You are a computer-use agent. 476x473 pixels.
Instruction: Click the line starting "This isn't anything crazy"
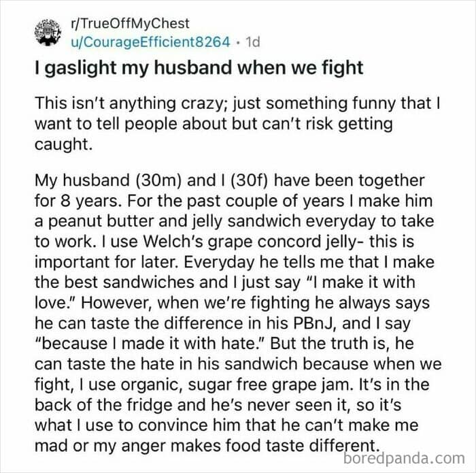[x=237, y=103]
